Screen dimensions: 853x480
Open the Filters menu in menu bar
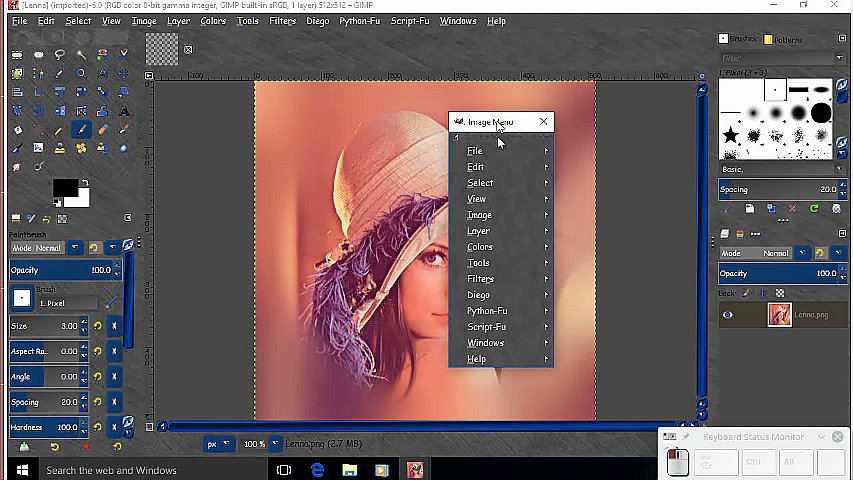tap(282, 21)
